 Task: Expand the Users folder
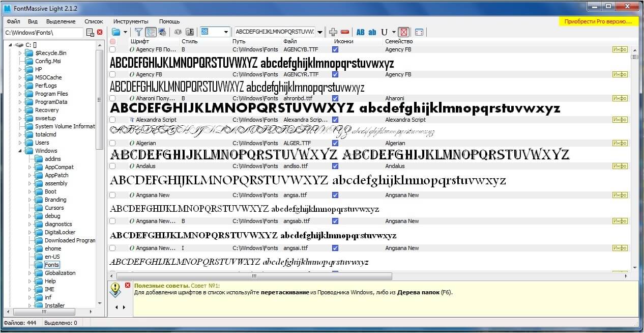point(21,143)
